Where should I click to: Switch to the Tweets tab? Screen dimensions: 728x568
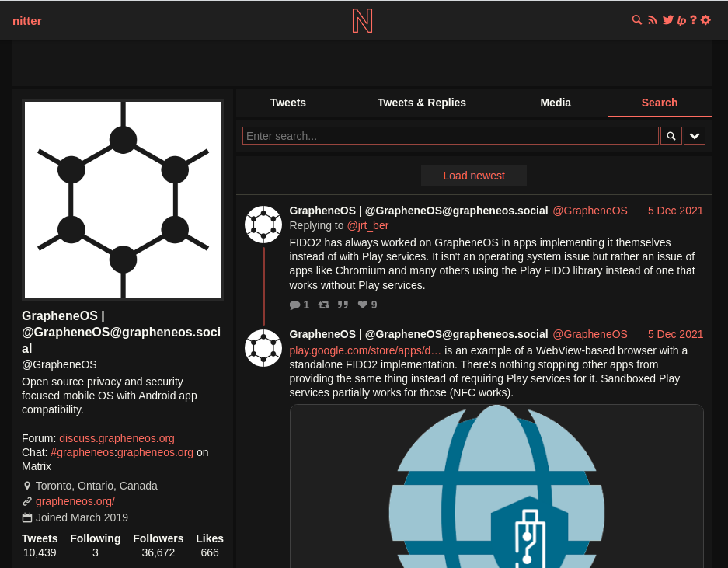coord(287,103)
